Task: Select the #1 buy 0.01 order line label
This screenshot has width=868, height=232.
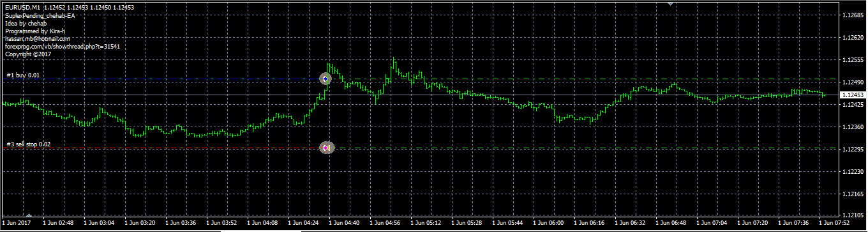Action: [23, 75]
